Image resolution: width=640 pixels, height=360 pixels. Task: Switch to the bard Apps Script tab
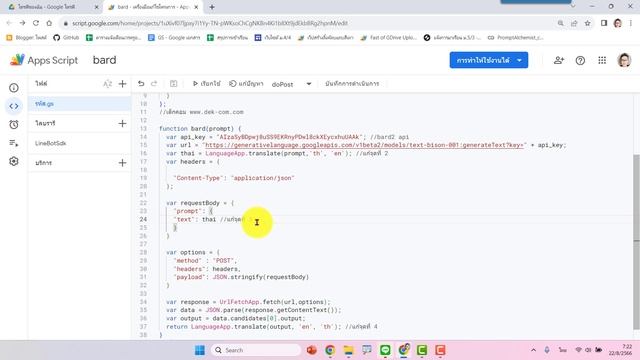[153, 7]
